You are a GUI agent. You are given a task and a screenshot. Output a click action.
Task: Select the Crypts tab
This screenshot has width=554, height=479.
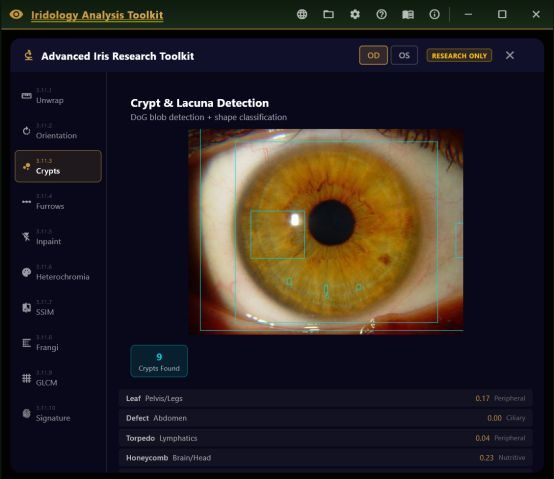(x=58, y=166)
